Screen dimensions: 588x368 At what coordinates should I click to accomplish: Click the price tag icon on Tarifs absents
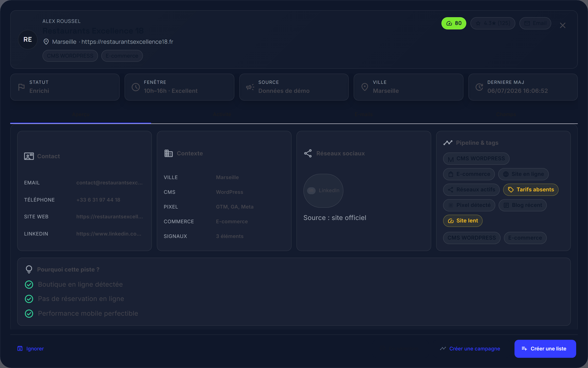[x=511, y=190]
